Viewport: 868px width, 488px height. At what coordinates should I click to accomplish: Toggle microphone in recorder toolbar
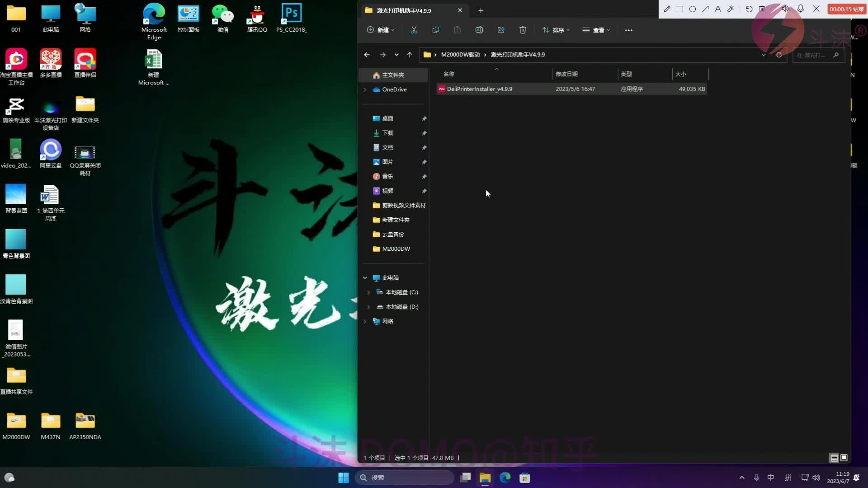[x=800, y=9]
